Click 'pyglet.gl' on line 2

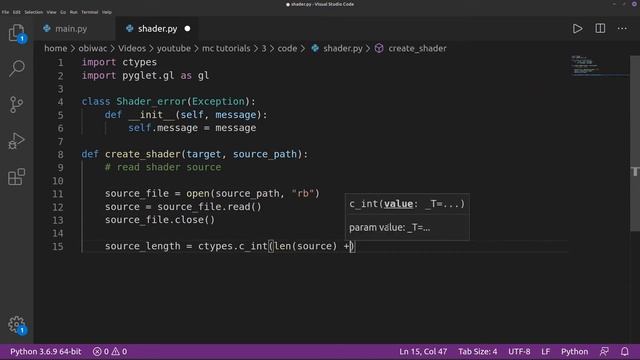(x=148, y=76)
